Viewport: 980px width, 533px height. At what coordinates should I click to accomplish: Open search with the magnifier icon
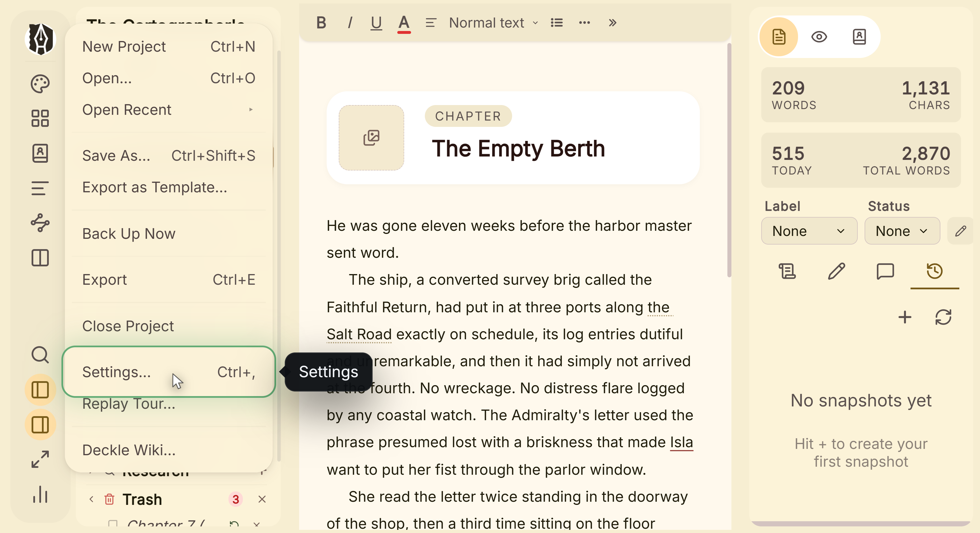pyautogui.click(x=40, y=355)
